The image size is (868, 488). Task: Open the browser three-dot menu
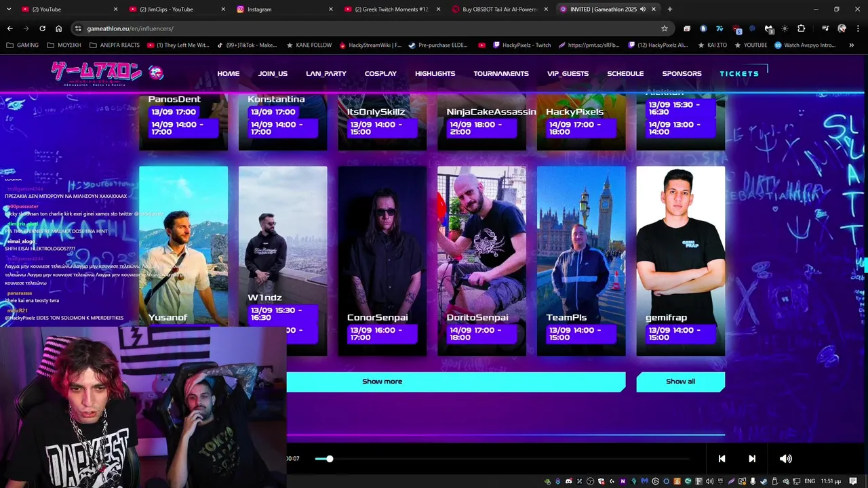[x=858, y=28]
